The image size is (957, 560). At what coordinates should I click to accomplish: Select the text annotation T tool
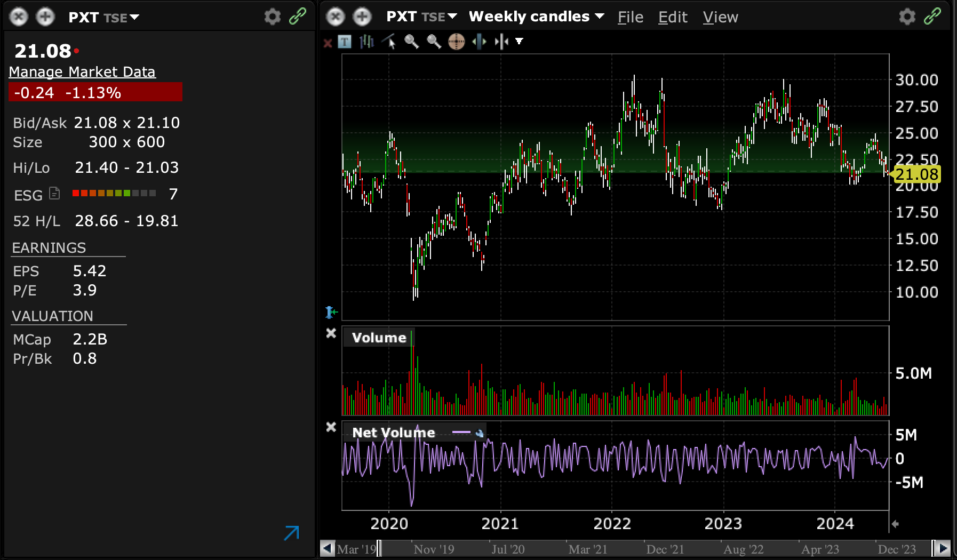pyautogui.click(x=345, y=42)
